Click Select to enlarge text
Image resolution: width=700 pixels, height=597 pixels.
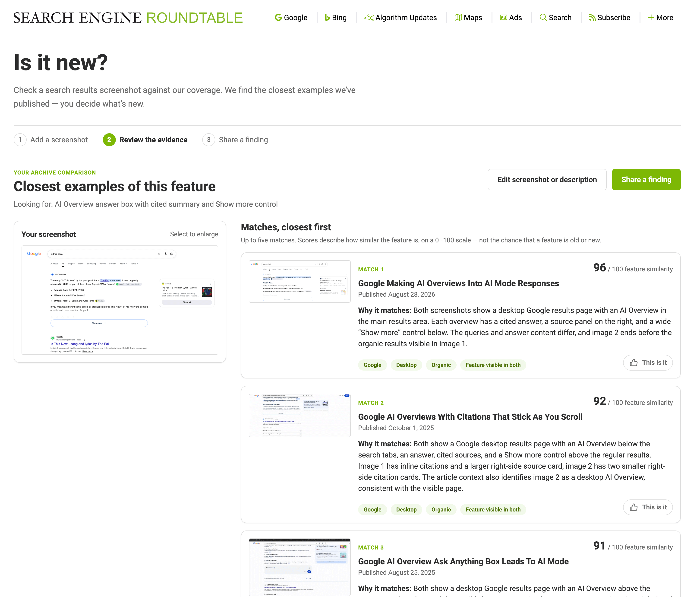194,234
